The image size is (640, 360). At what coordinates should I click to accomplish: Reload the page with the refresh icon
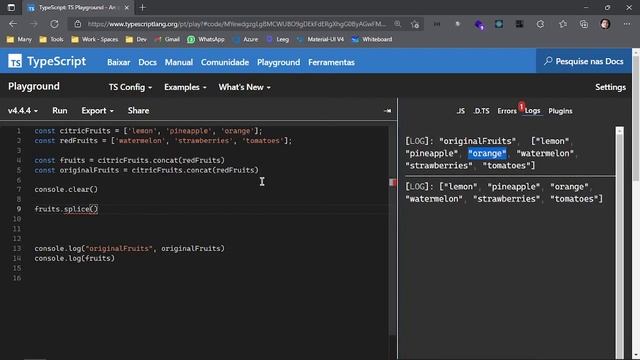click(x=54, y=24)
